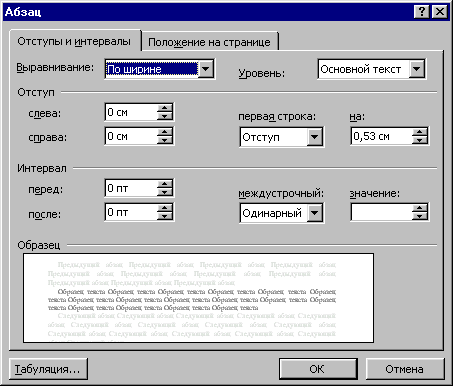Image resolution: width=453 pixels, height=386 pixels.
Task: Click the после 0 пт field
Action: click(131, 212)
